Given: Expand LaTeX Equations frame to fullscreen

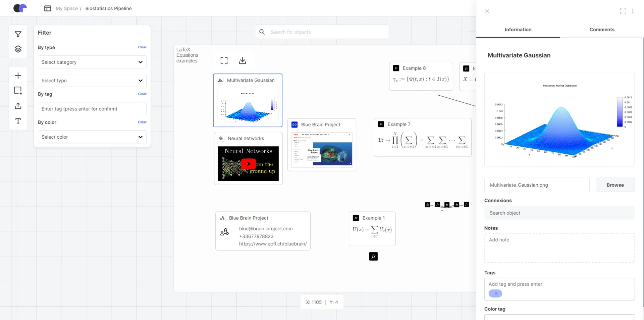Looking at the screenshot, I should point(224,61).
